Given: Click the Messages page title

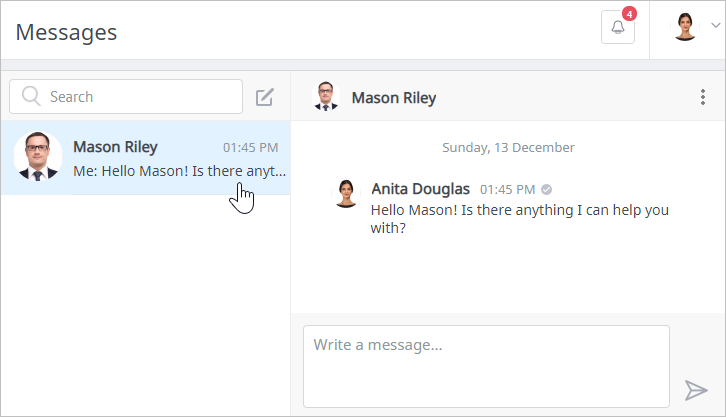Looking at the screenshot, I should pyautogui.click(x=66, y=32).
